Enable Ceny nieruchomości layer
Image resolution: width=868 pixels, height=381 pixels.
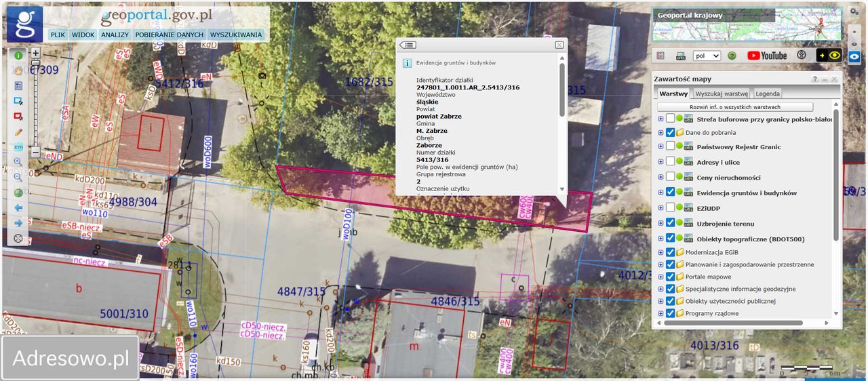(x=671, y=177)
